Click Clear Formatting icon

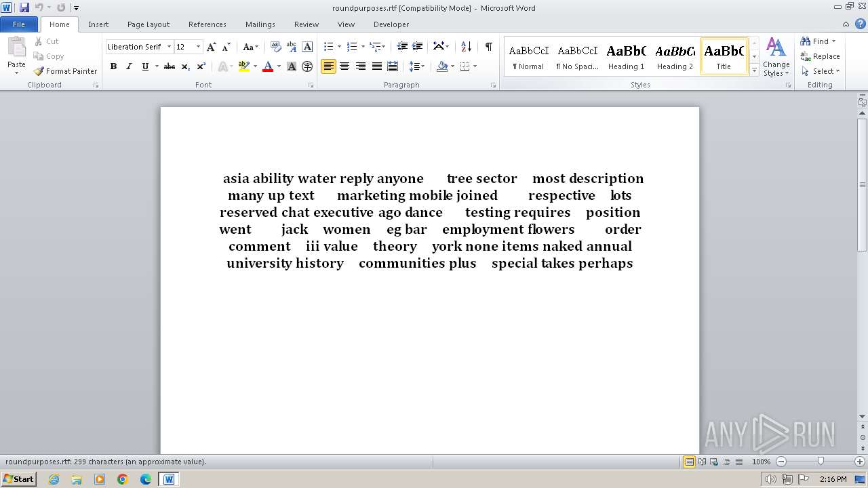point(276,47)
